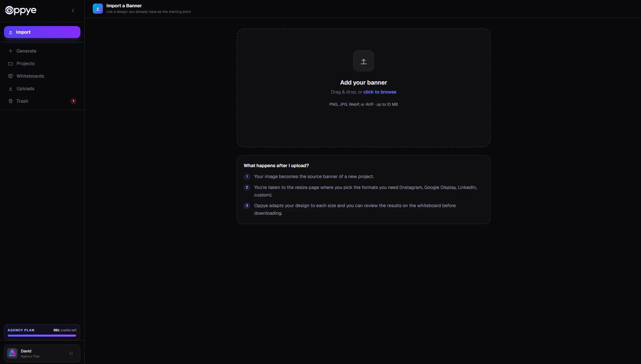
Task: Click the 'click to browse' link
Action: [x=380, y=92]
